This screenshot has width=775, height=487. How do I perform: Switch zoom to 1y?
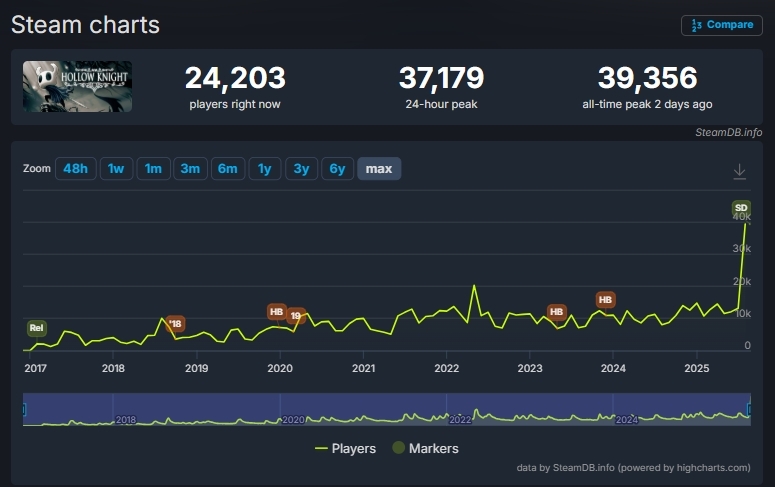[264, 169]
